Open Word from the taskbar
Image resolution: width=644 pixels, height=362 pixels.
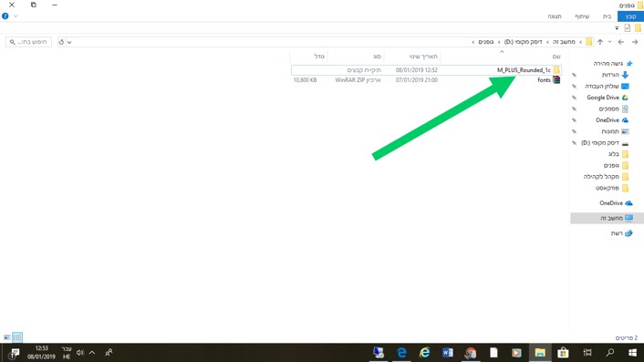pos(447,353)
